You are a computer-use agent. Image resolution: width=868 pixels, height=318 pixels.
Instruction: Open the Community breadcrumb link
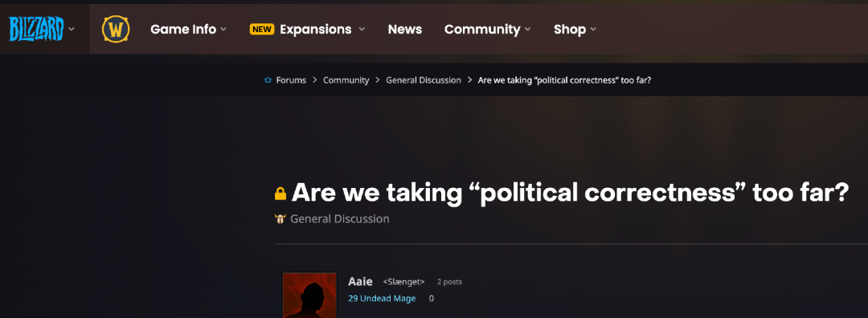tap(346, 80)
